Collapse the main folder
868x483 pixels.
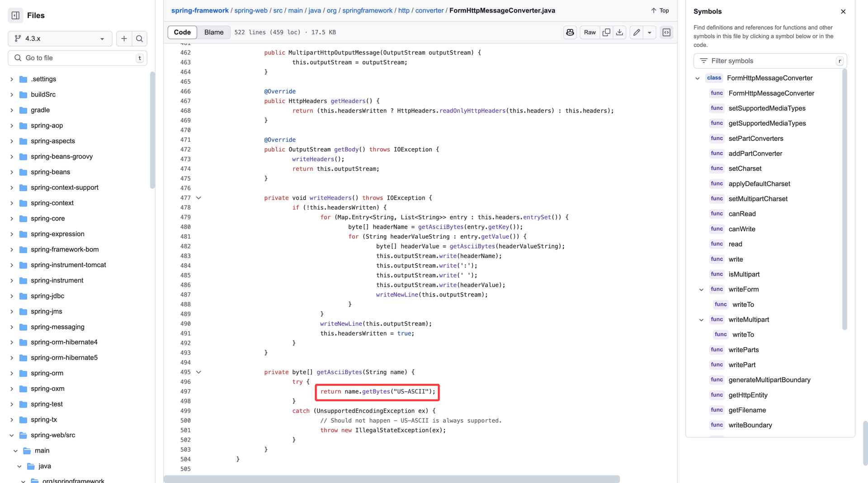click(15, 450)
